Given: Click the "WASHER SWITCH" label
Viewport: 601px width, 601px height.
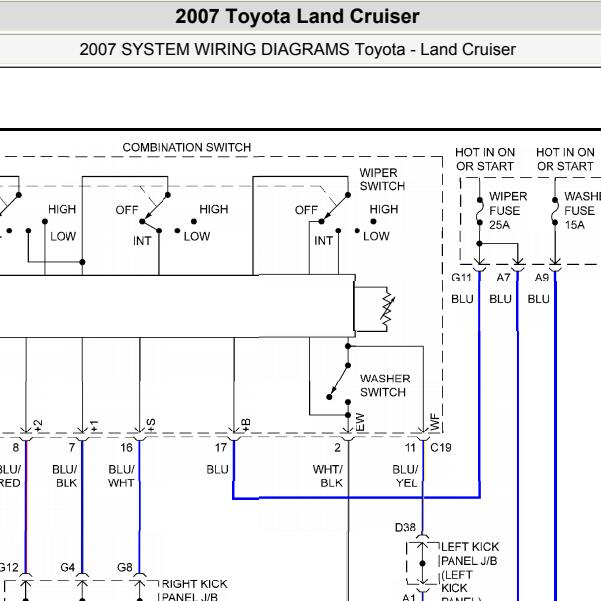Looking at the screenshot, I should [385, 385].
